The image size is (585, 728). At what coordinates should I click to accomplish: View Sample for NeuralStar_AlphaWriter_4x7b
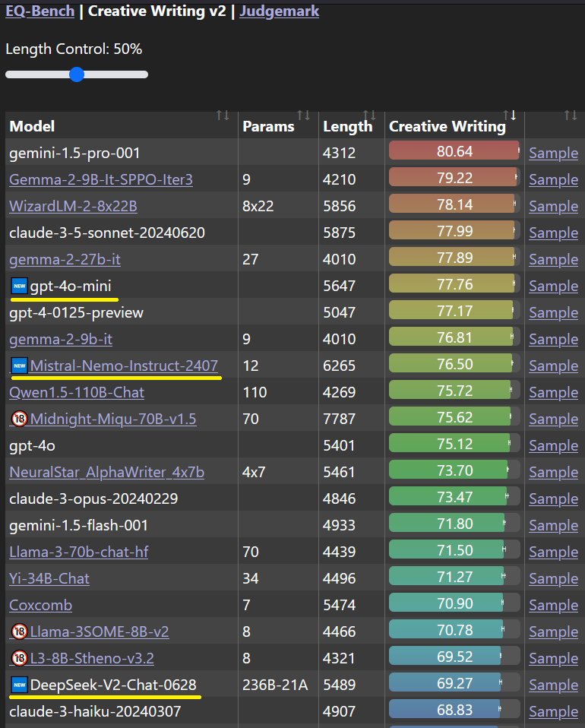tap(553, 472)
